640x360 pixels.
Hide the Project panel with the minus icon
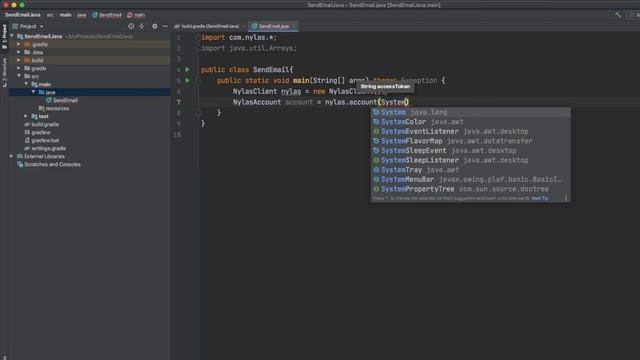(165, 26)
